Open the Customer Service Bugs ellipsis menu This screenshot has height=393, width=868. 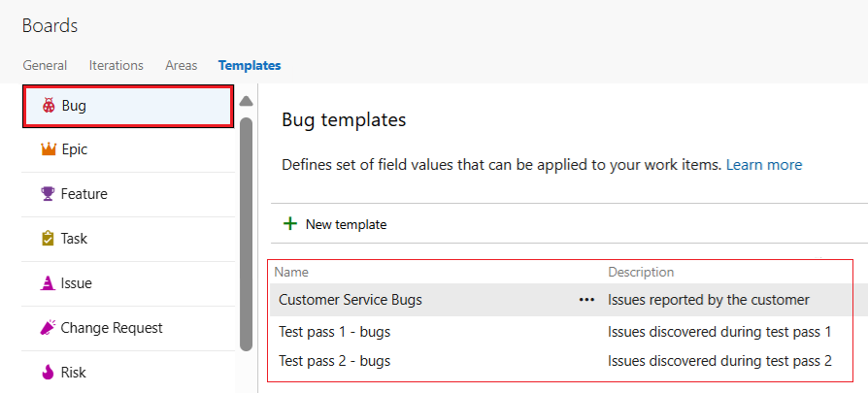click(586, 300)
